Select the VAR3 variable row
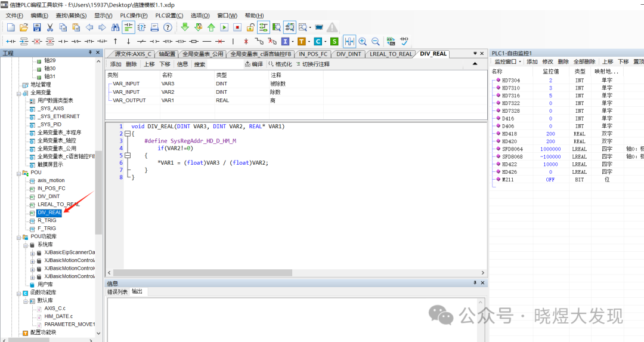 tap(296, 84)
